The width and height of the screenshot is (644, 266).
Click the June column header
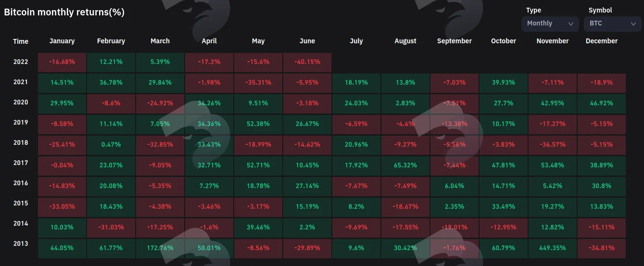point(307,41)
